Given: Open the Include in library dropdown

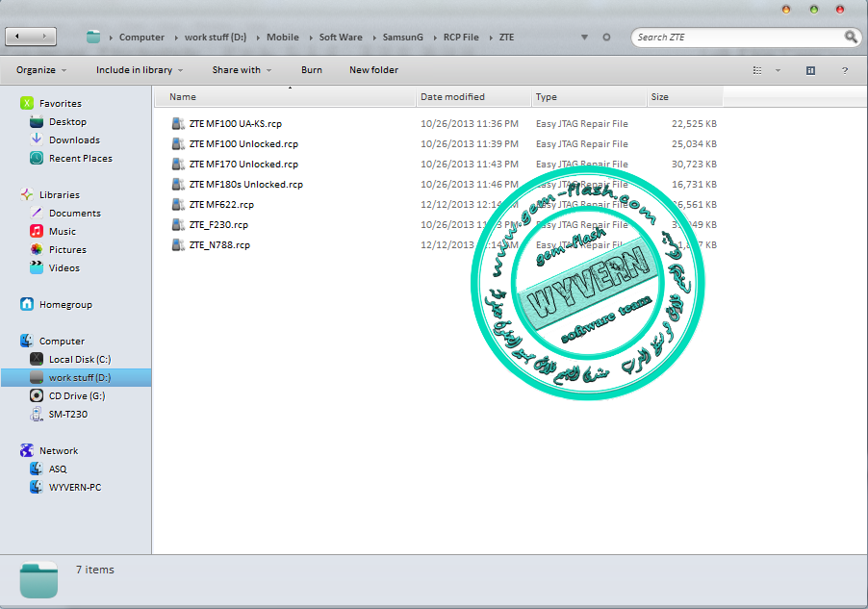Looking at the screenshot, I should [140, 70].
